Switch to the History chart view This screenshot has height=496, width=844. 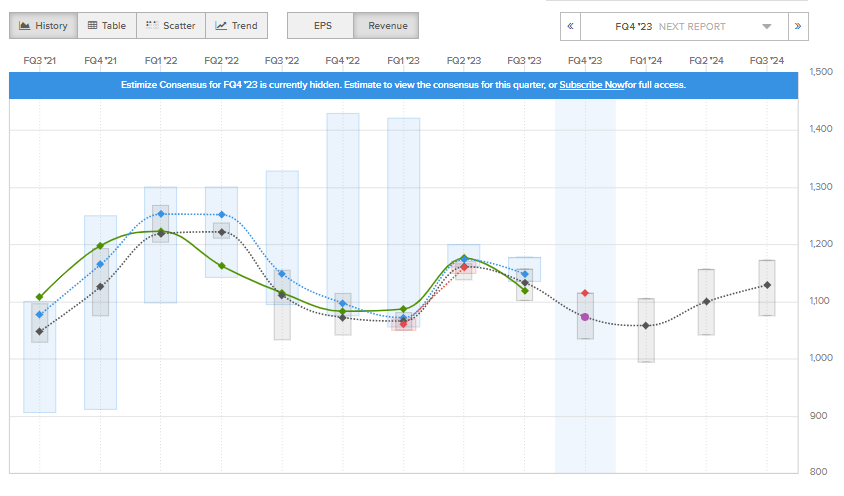click(44, 26)
